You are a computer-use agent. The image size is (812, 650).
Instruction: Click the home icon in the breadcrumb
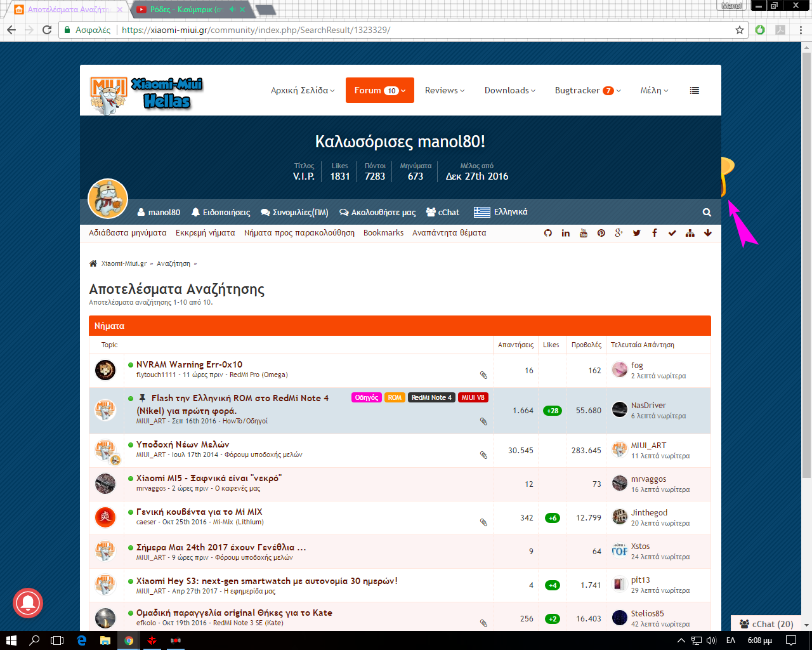[93, 263]
